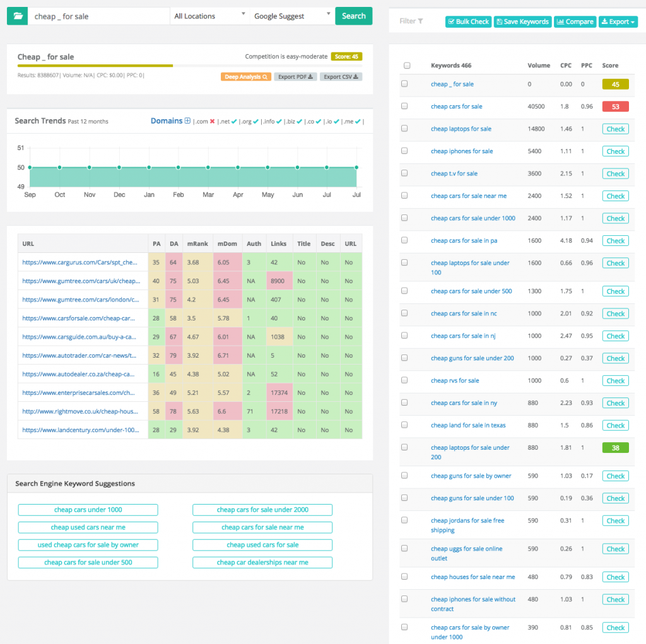646x644 pixels.
Task: Click the keyword search input field
Action: 99,16
